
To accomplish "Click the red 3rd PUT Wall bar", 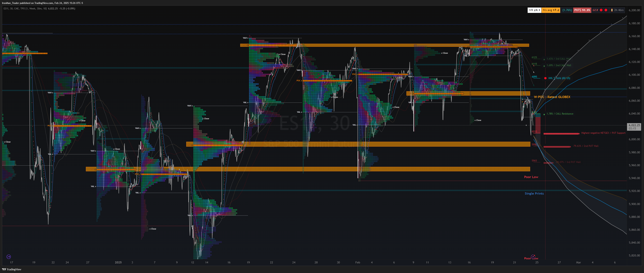I will pyautogui.click(x=548, y=163).
